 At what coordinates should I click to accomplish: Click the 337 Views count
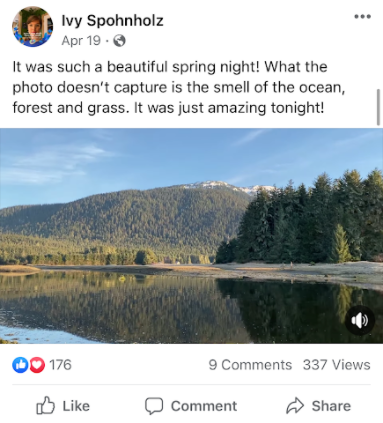click(x=336, y=365)
